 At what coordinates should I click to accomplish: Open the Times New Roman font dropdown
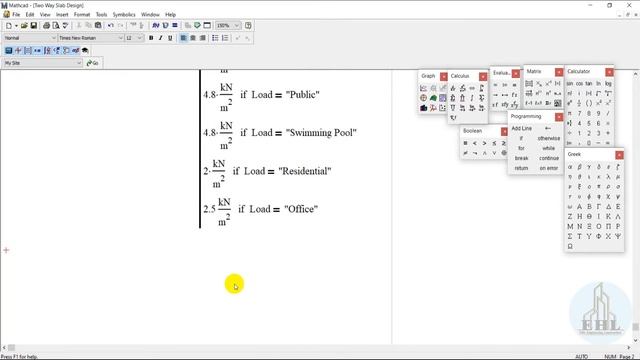tap(120, 38)
